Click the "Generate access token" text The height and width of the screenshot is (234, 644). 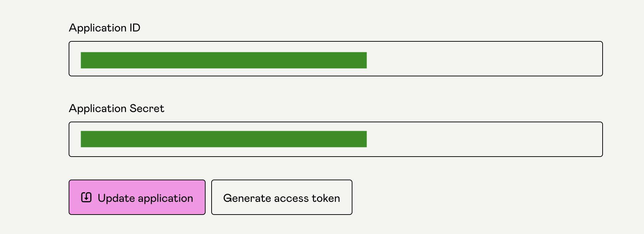point(282,198)
